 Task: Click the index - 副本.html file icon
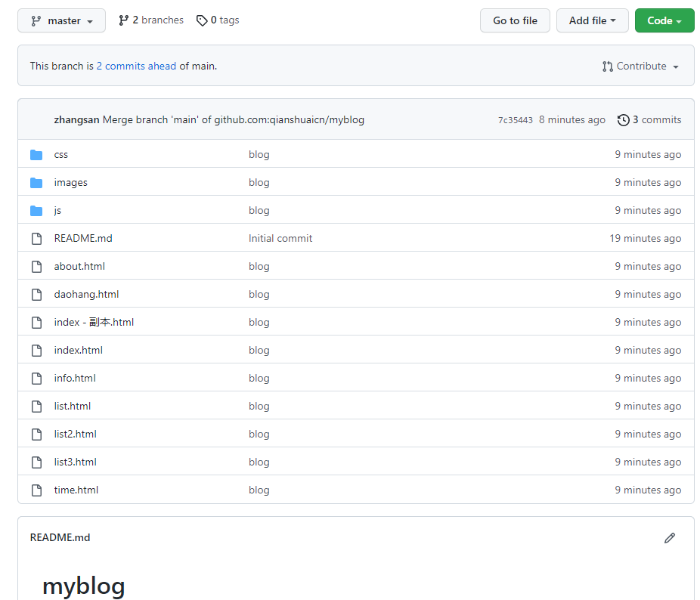[36, 323]
